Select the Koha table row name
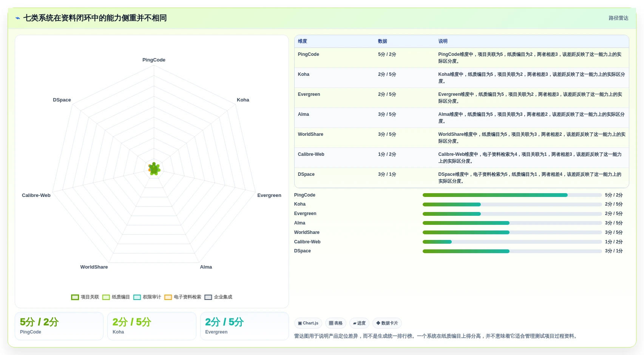Viewport: 644px width, 355px height. [303, 74]
